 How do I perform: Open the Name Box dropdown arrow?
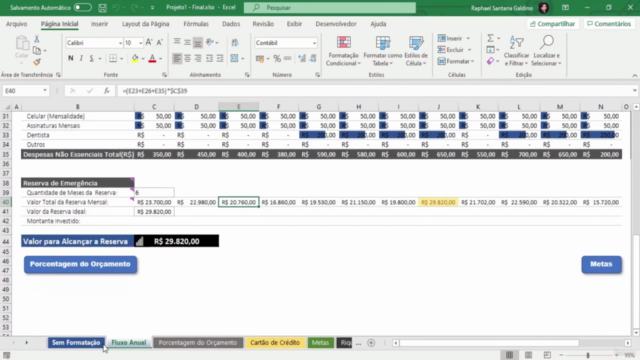point(45,91)
